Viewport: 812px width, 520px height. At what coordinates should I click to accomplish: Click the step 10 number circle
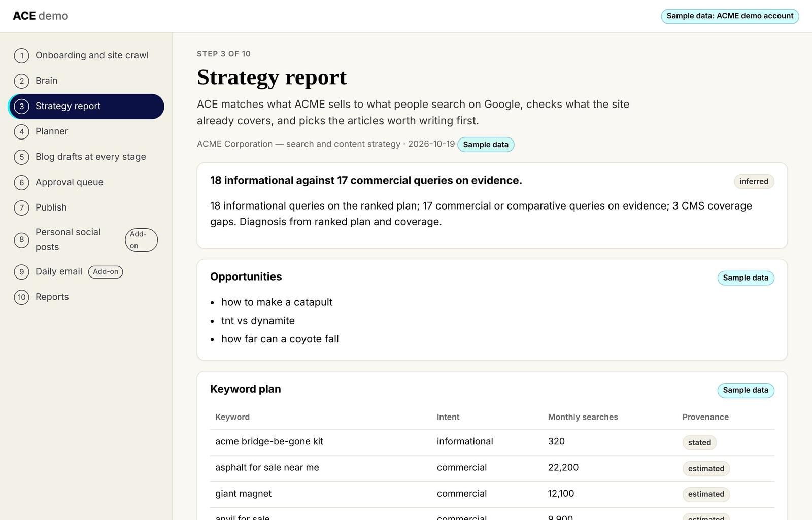21,297
